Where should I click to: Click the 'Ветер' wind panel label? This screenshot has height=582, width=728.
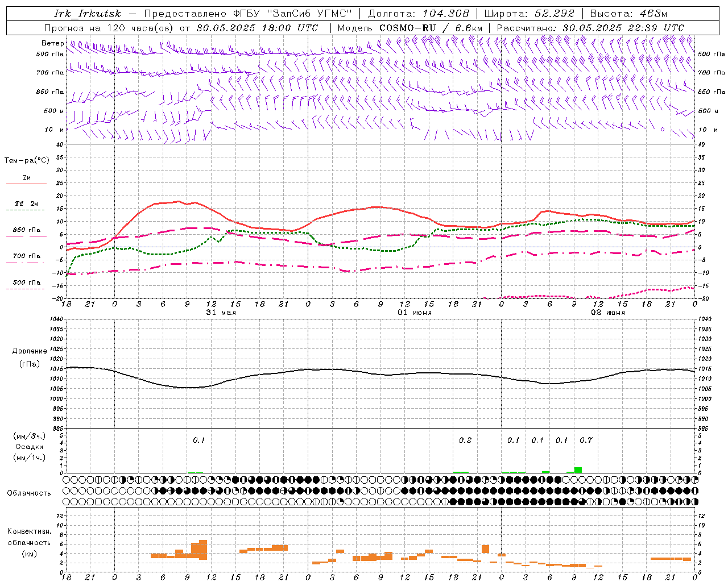[x=53, y=43]
